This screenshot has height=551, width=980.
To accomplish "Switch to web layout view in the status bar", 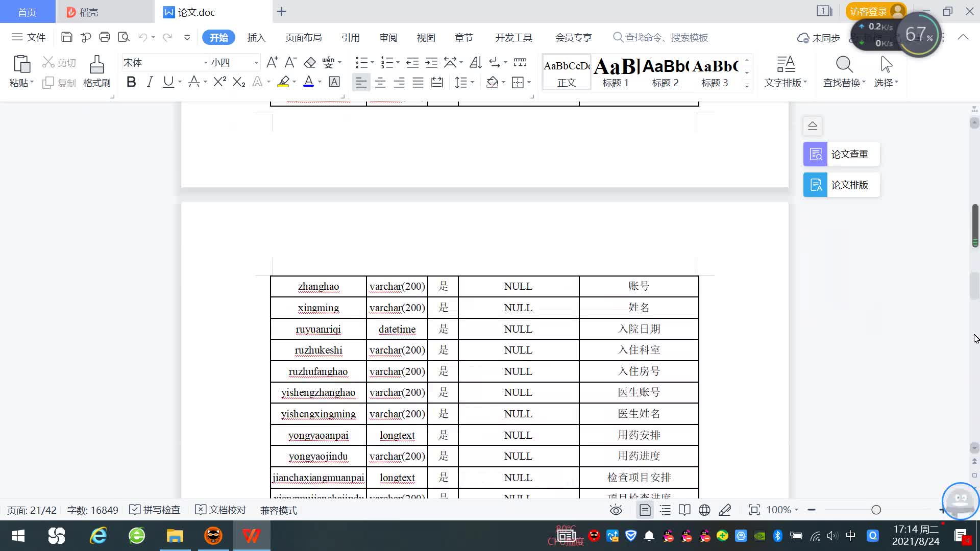I will tap(704, 510).
